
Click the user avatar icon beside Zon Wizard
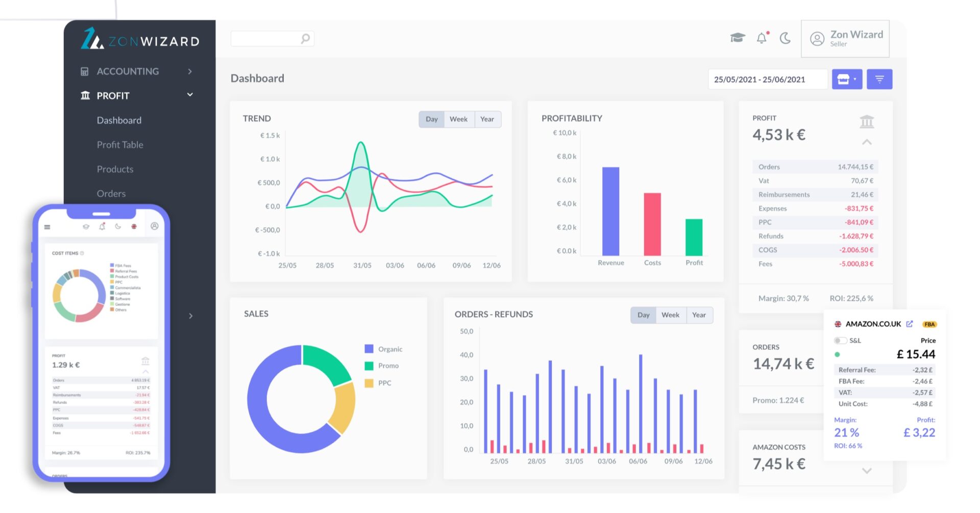[817, 39]
